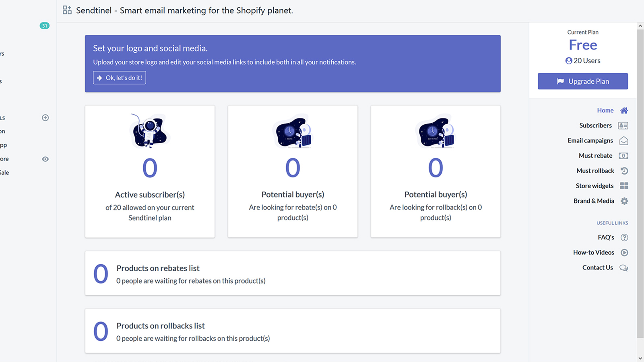Screen dimensions: 644x362
Task: Click the "Ok, let's do it!" button
Action: [x=120, y=78]
